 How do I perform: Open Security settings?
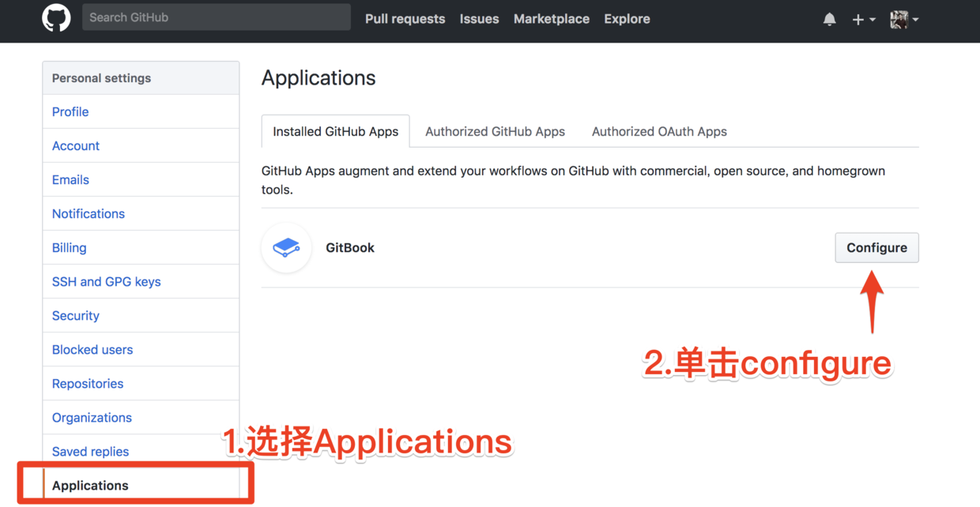point(141,316)
